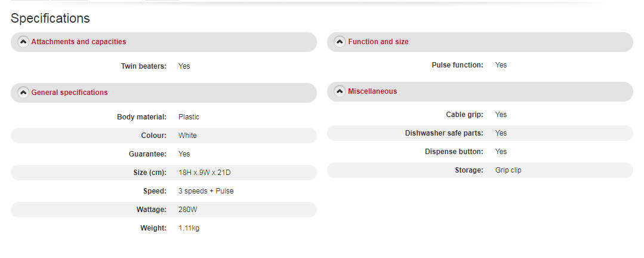Click the "1.11kg" weight value
This screenshot has height=258, width=644.
click(x=189, y=228)
